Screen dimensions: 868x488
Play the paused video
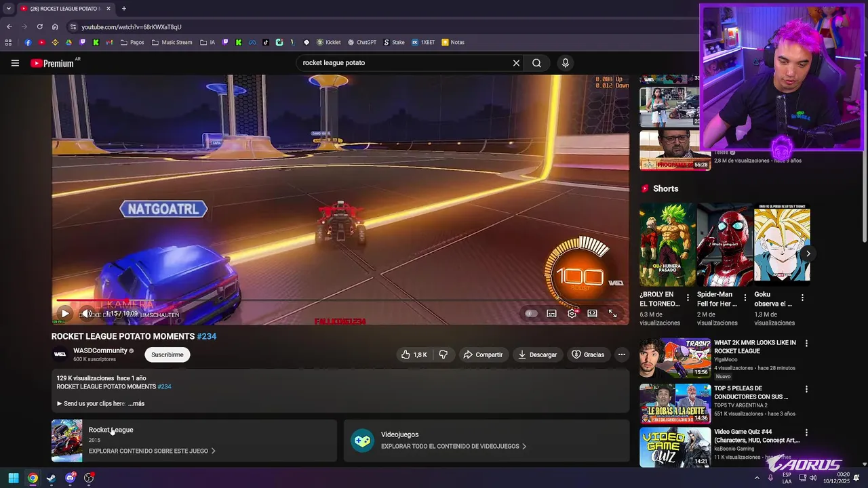(64, 314)
